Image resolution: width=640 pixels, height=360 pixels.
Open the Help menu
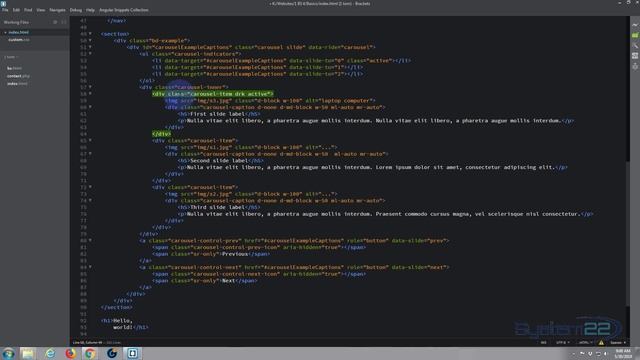90,10
